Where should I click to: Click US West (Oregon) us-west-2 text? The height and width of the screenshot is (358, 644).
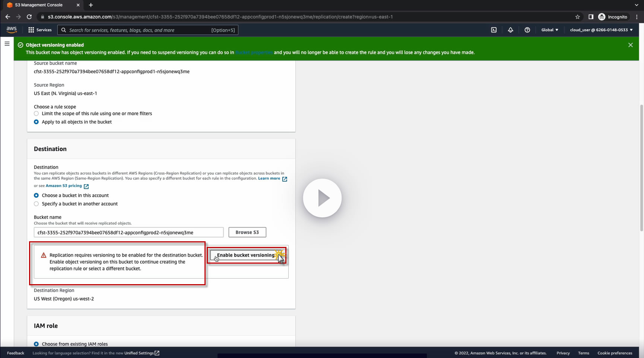pos(64,299)
